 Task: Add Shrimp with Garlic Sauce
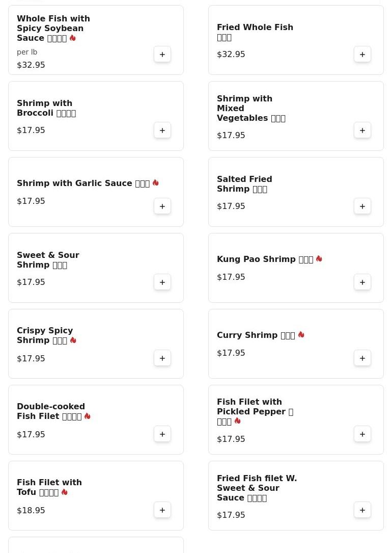point(162,206)
